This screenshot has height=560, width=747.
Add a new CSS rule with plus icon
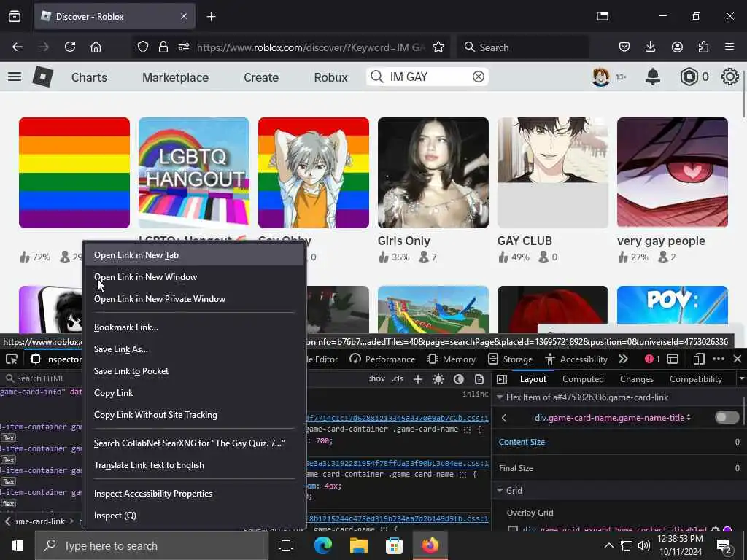(418, 379)
